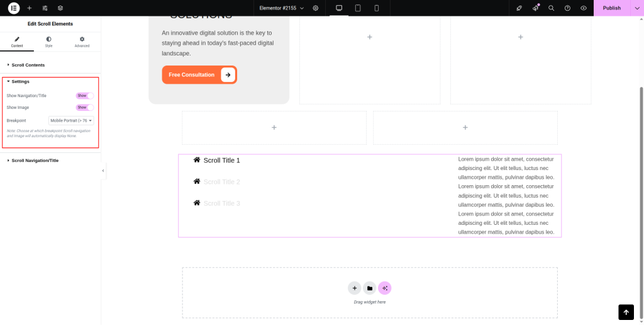Click arrow icon in Free Consultation button
The width and height of the screenshot is (644, 325).
pos(228,75)
